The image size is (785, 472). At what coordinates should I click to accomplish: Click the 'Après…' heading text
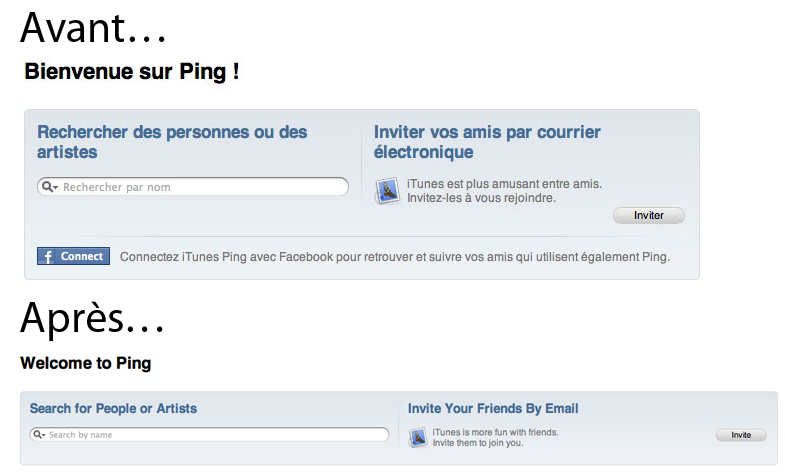coord(93,318)
